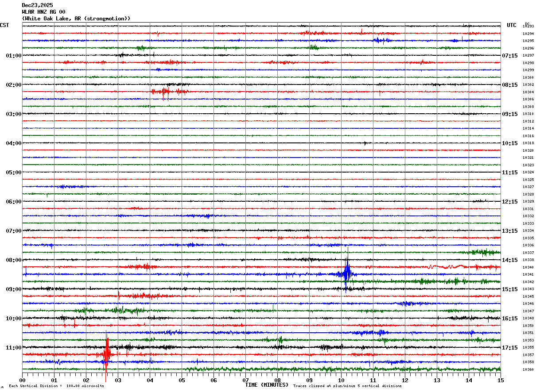Click minute 10 on the time axis
This screenshot has width=536, height=392.
click(x=341, y=380)
